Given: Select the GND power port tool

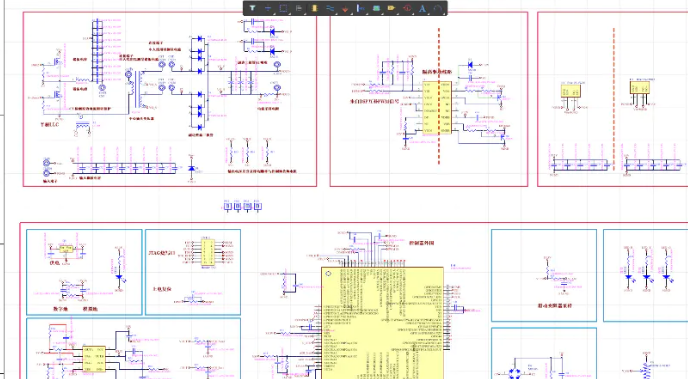Looking at the screenshot, I should (345, 8).
